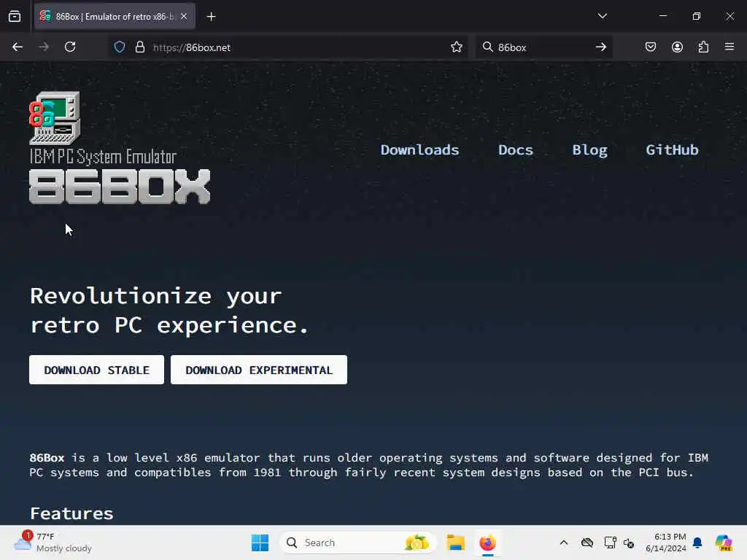Expand the list all tabs dropdown

602,16
